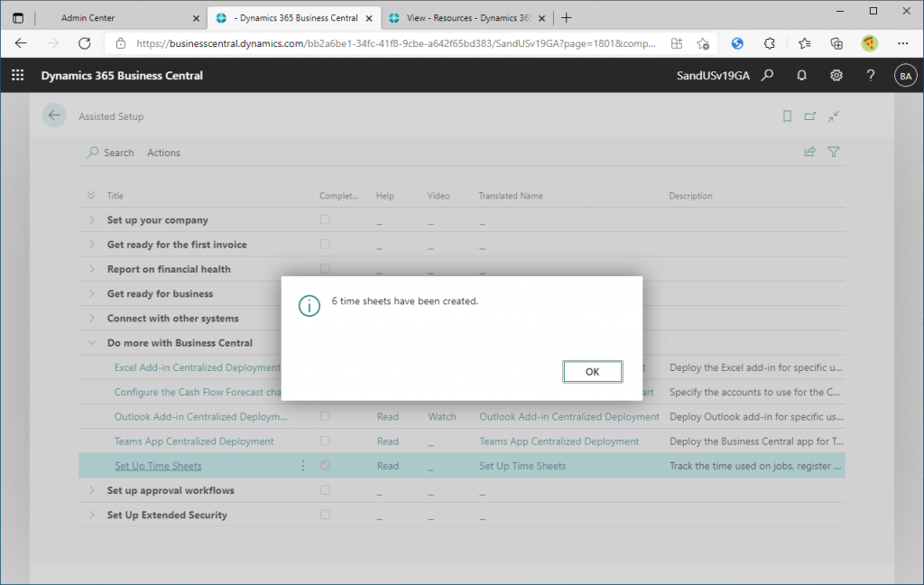Bookmark the Assisted Setup page
This screenshot has height=585, width=924.
787,116
